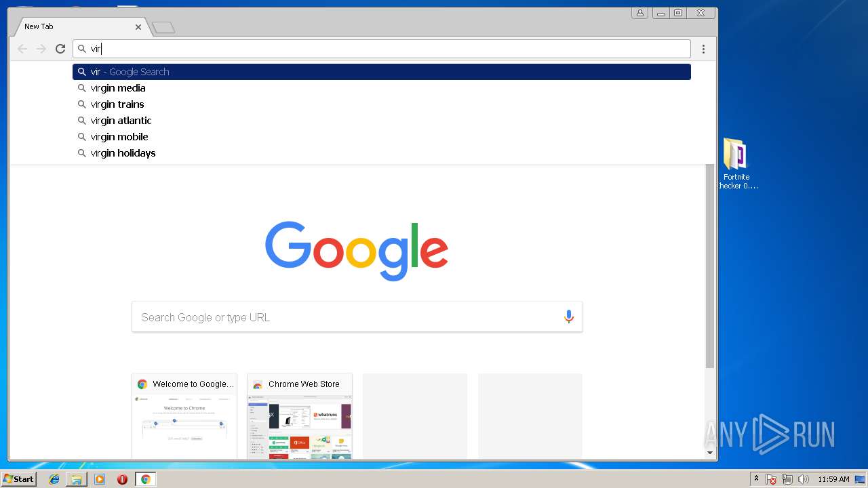Restore down the Chrome window
868x488 pixels.
coord(678,13)
